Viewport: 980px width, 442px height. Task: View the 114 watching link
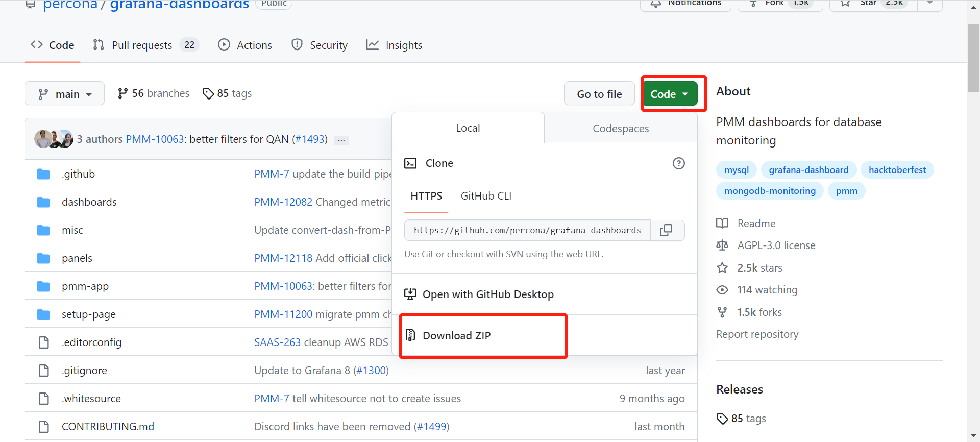click(x=757, y=290)
